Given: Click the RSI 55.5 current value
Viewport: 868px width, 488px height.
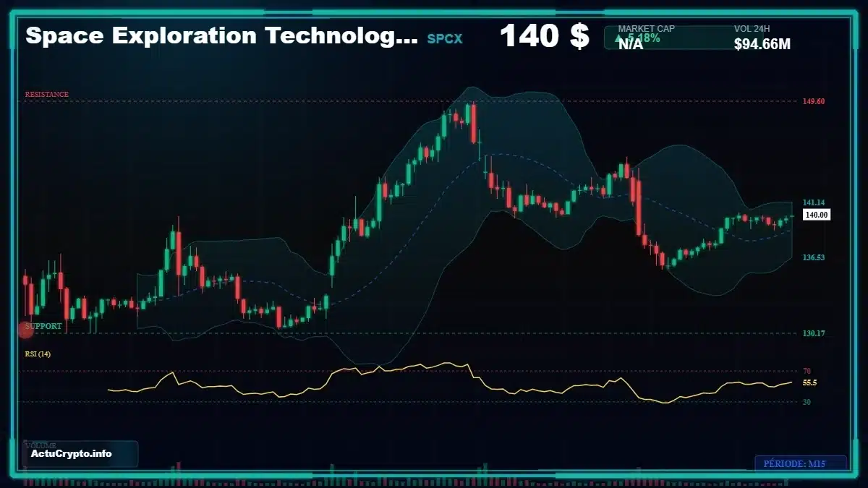Looking at the screenshot, I should pyautogui.click(x=810, y=382).
